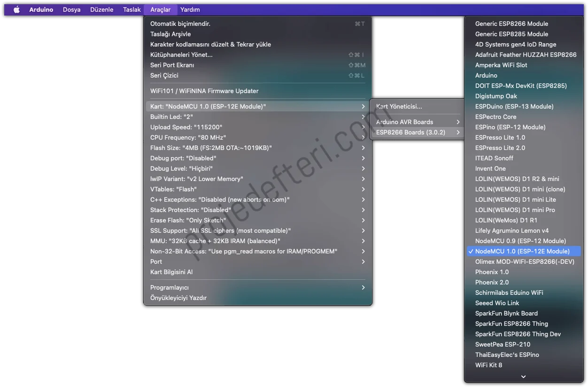Choose WiFi Kit 8 board
The width and height of the screenshot is (588, 387).
524,365
